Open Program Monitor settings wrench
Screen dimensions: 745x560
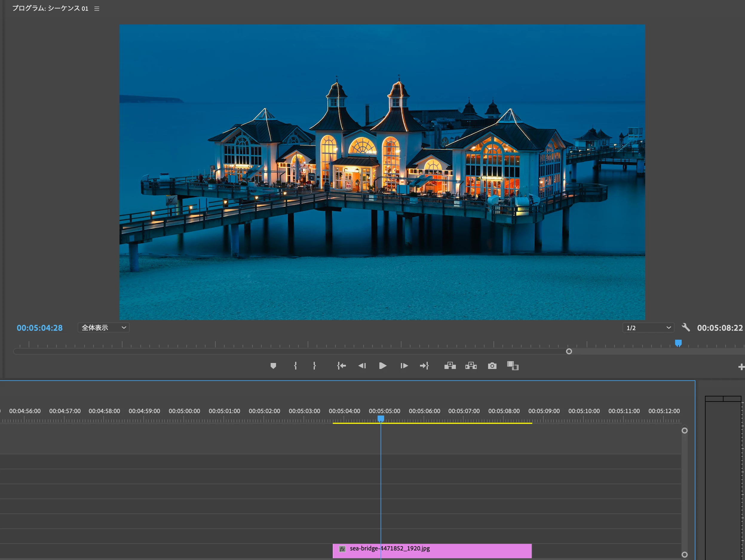click(686, 327)
